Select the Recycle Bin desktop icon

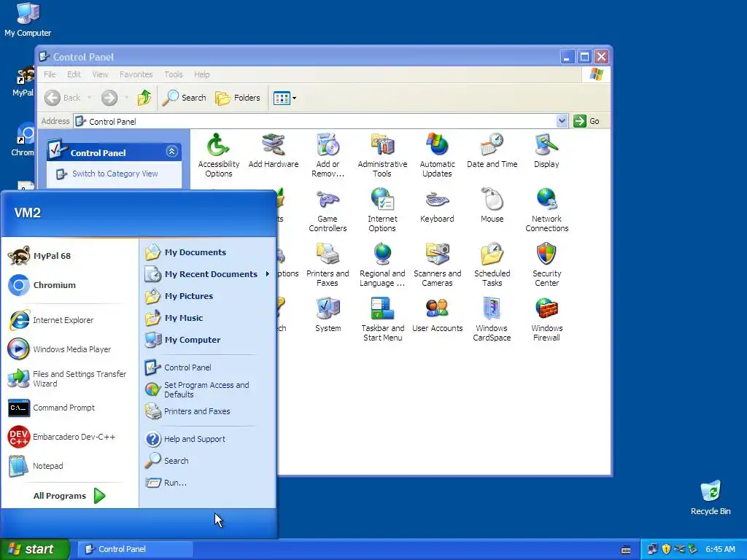(711, 498)
